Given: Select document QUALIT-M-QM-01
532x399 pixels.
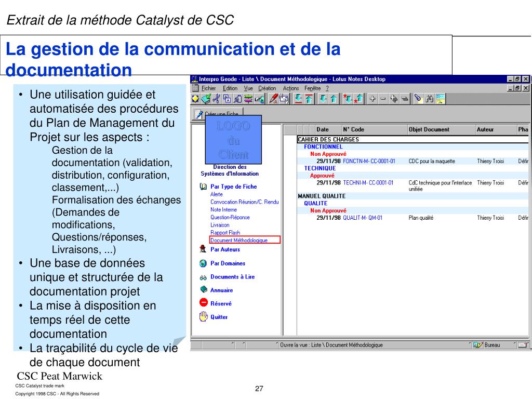Looking at the screenshot, I should (363, 218).
